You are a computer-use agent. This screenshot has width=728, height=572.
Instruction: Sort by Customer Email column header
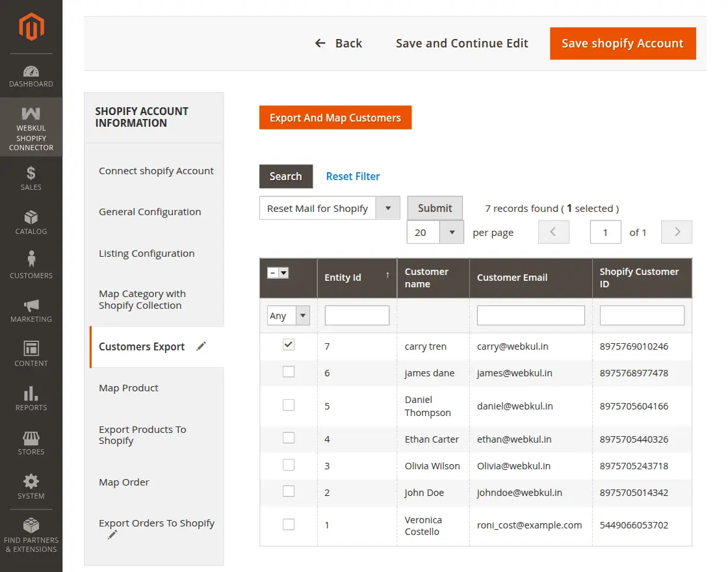530,278
